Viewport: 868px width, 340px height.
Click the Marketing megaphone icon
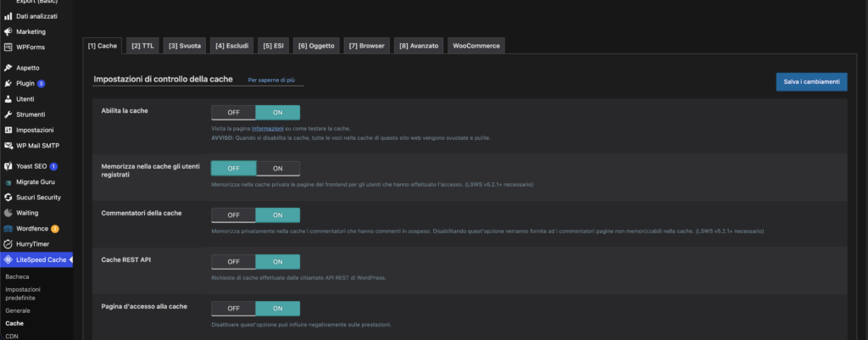click(x=8, y=31)
